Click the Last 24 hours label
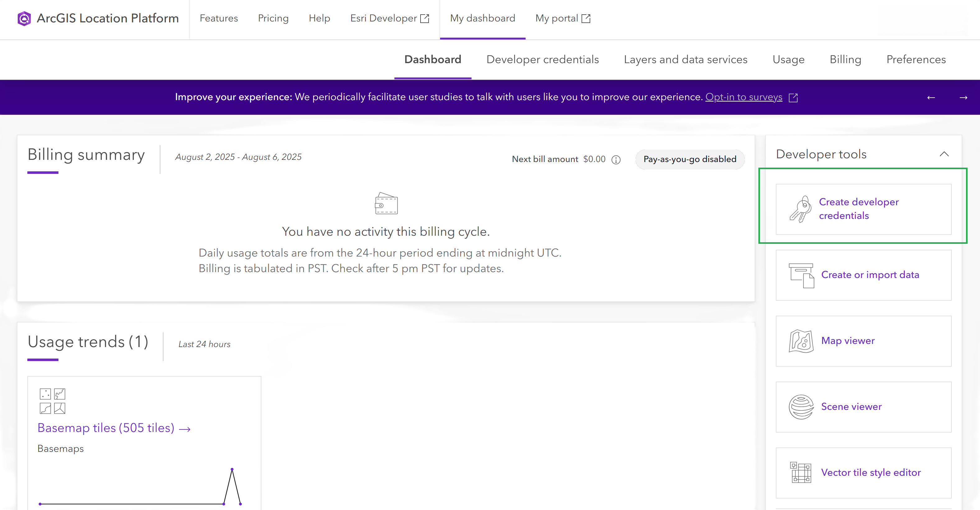980x510 pixels. click(204, 344)
